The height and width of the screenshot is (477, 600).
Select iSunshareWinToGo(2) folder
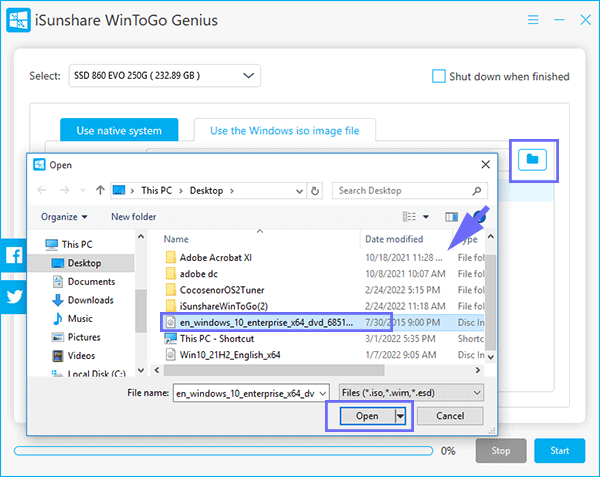point(224,306)
